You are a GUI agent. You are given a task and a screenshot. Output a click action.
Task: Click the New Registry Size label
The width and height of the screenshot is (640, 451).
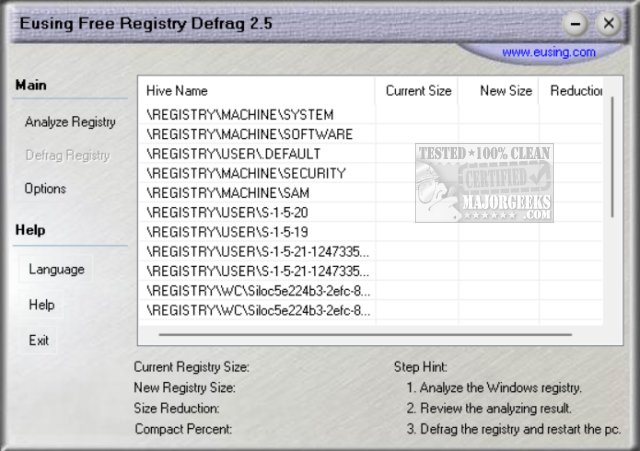coord(184,387)
